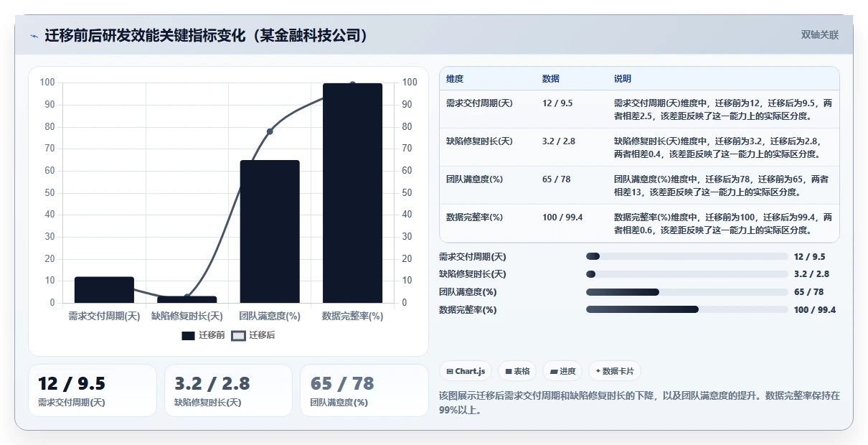Click the 团队满意度(%) bar in the chart
This screenshot has height=445, width=868.
tap(270, 231)
